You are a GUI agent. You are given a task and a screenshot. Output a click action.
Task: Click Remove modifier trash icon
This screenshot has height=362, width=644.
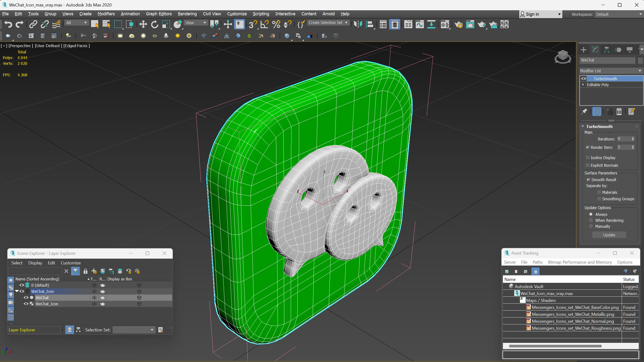point(619,111)
